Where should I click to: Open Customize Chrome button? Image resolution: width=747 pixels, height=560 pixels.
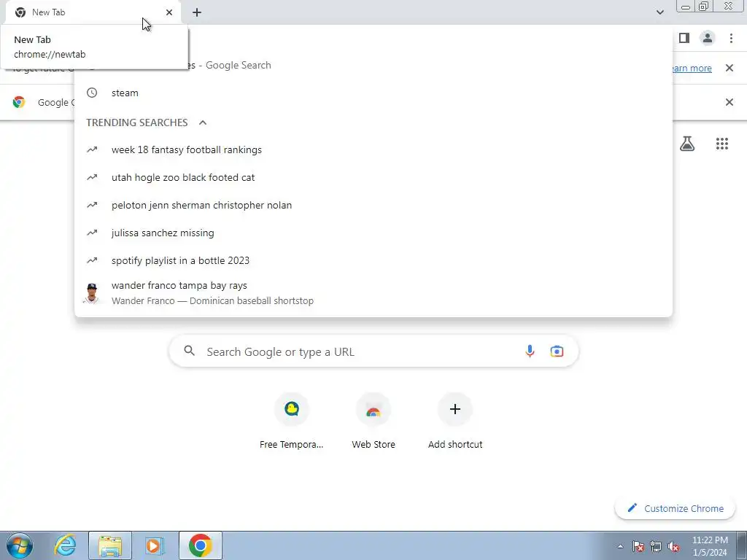click(x=675, y=508)
